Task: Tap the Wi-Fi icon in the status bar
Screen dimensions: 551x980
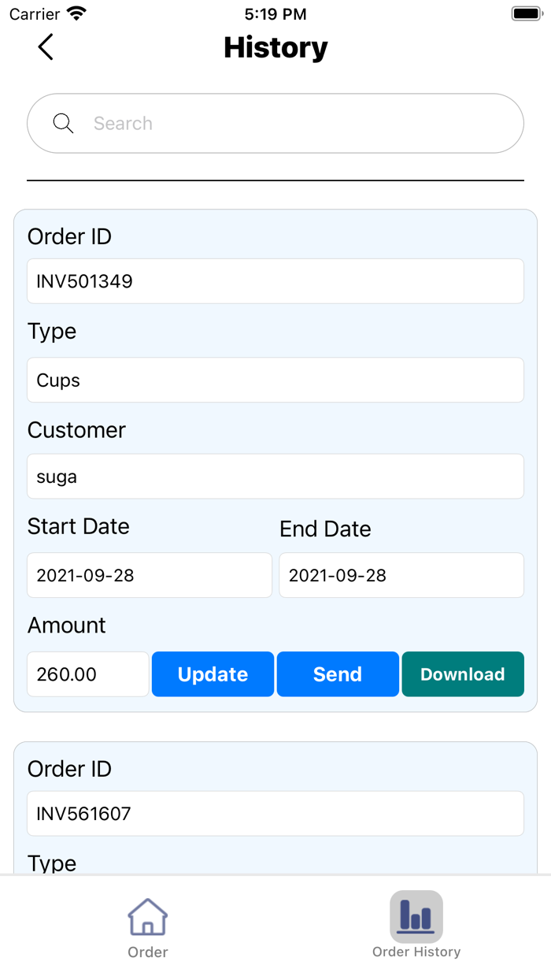Action: [75, 13]
